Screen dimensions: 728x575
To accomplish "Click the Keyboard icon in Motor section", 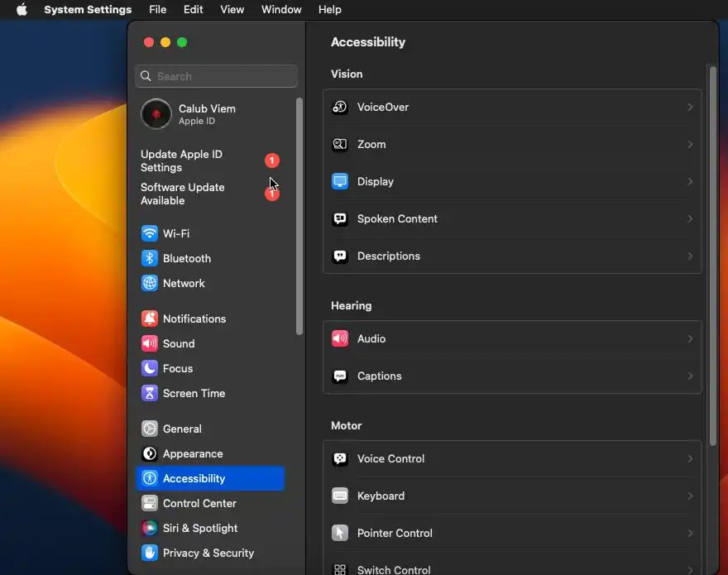I will [x=340, y=496].
